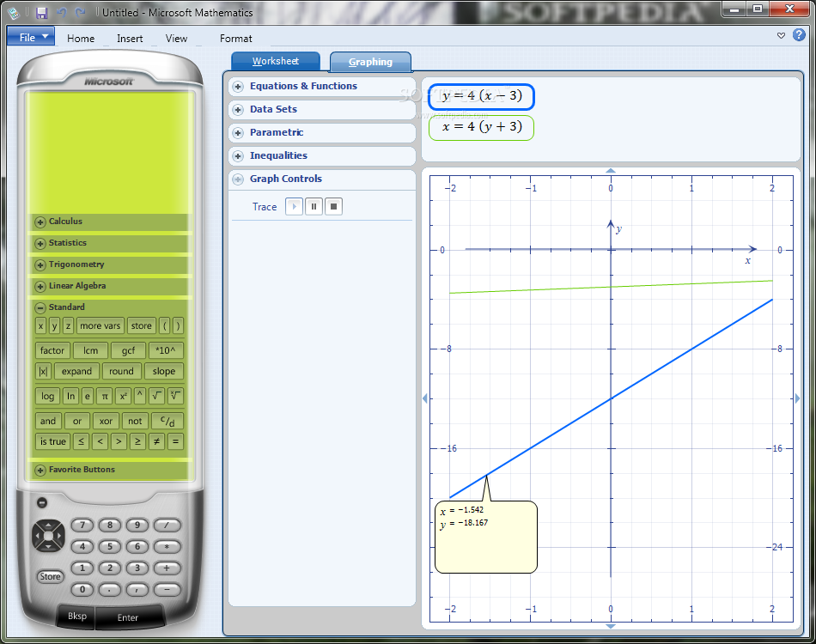Click the trace coordinate tooltip box
This screenshot has width=816, height=644.
click(x=486, y=537)
